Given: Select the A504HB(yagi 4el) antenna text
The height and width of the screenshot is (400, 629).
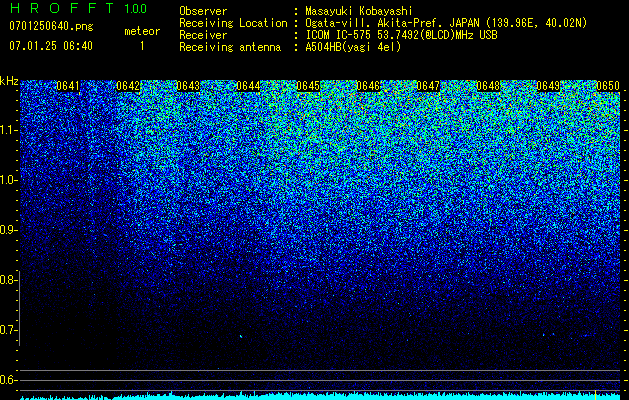Looking at the screenshot, I should click(353, 47).
